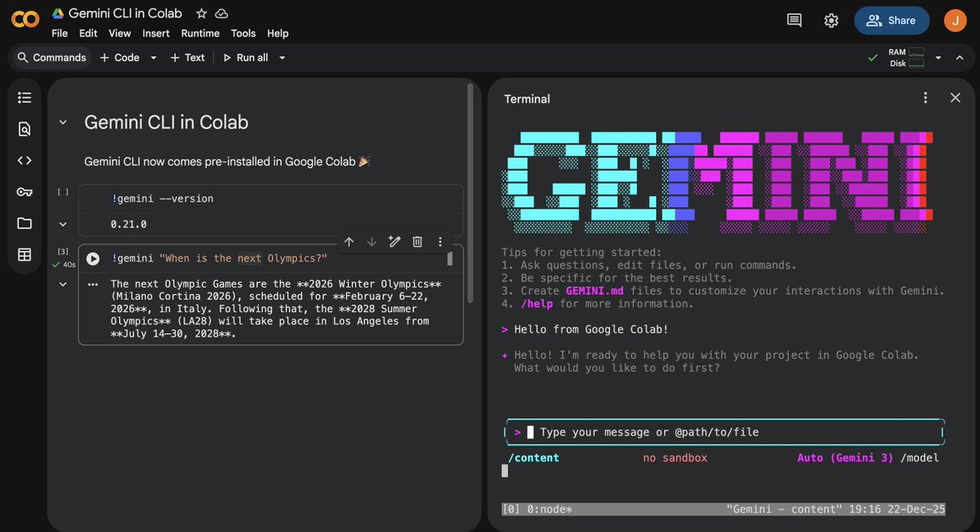
Task: Collapse the Gemini CLI in Colab section
Action: [62, 123]
